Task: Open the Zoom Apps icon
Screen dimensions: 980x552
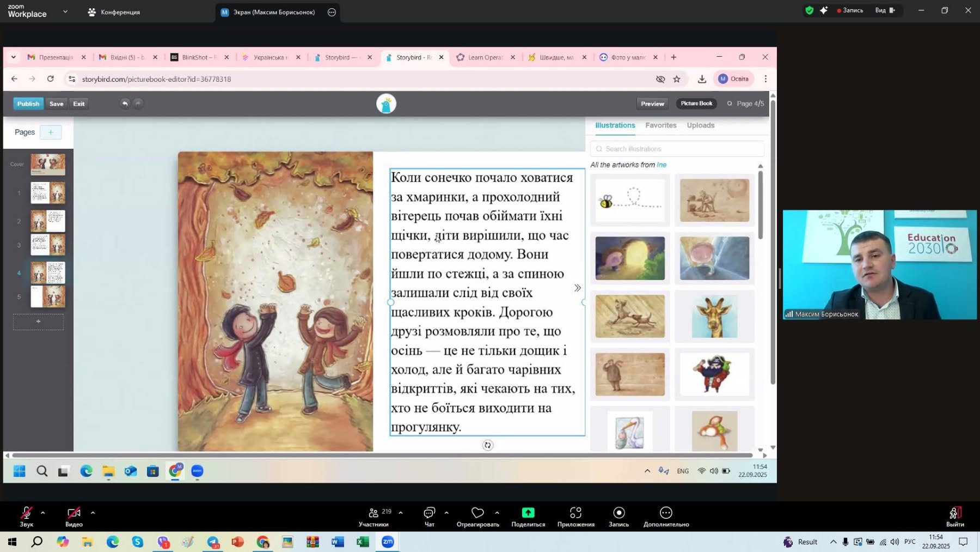Action: click(x=575, y=513)
